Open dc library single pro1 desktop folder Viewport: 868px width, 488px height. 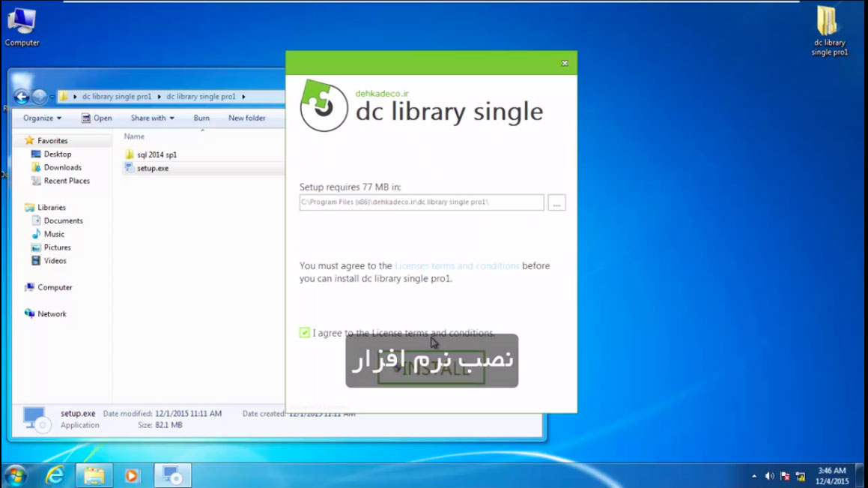829,31
